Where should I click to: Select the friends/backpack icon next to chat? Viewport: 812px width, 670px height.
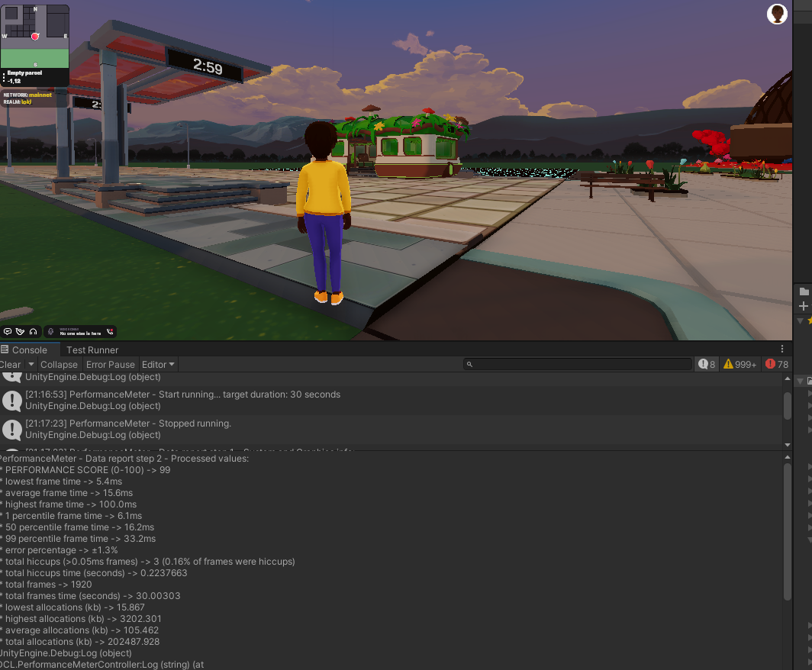pos(20,331)
